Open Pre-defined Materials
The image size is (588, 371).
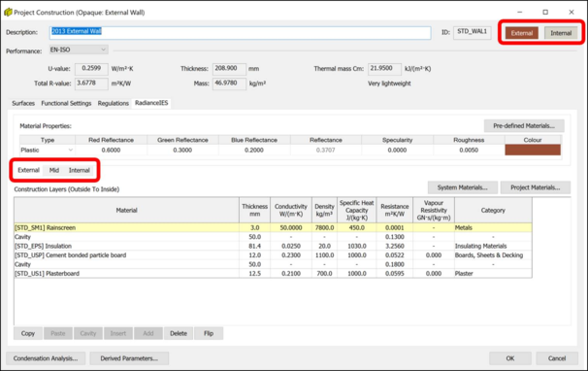pyautogui.click(x=524, y=126)
